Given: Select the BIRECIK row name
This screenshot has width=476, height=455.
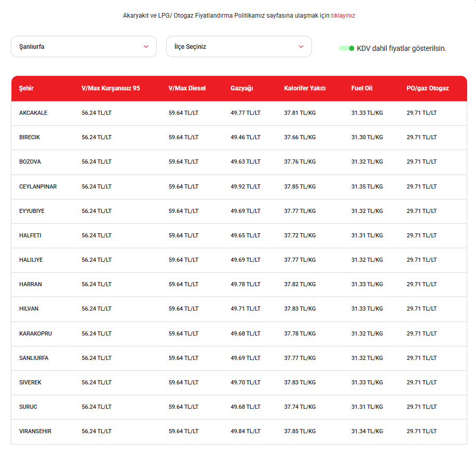Looking at the screenshot, I should tap(30, 137).
